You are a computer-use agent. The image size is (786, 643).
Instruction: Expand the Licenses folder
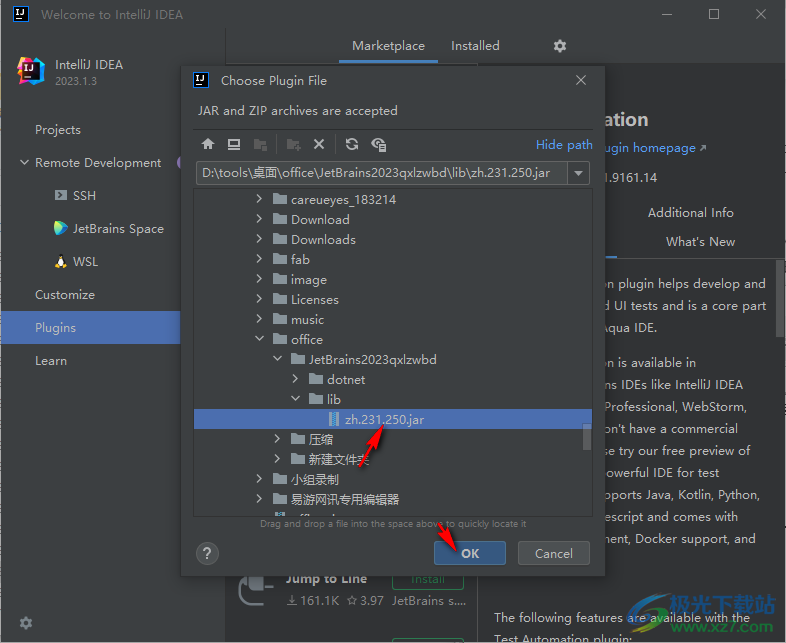click(259, 299)
